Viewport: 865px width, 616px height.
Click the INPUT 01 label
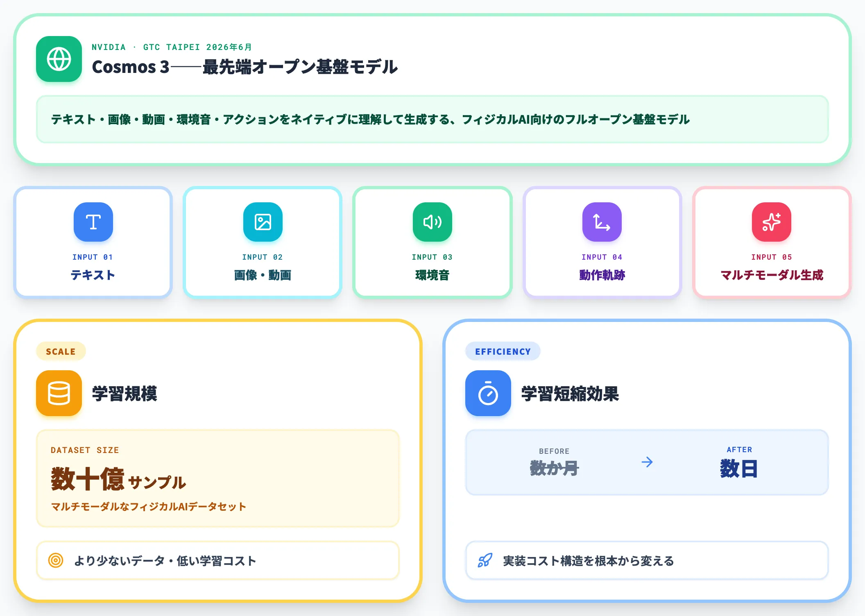(93, 257)
